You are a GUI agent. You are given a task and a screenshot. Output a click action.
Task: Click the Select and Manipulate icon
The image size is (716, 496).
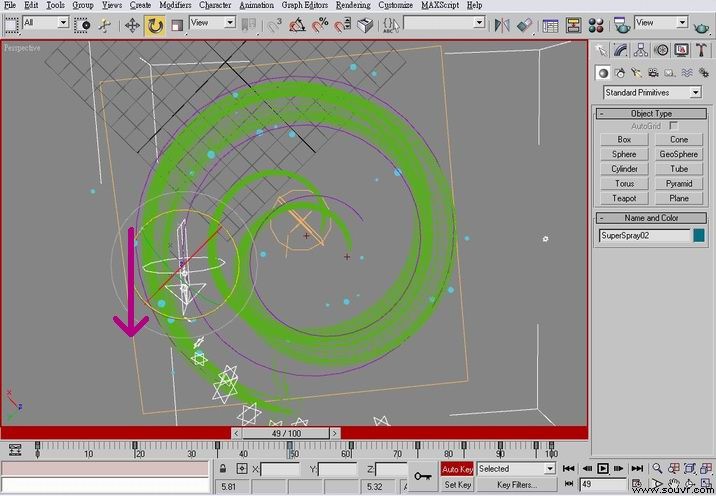105,25
